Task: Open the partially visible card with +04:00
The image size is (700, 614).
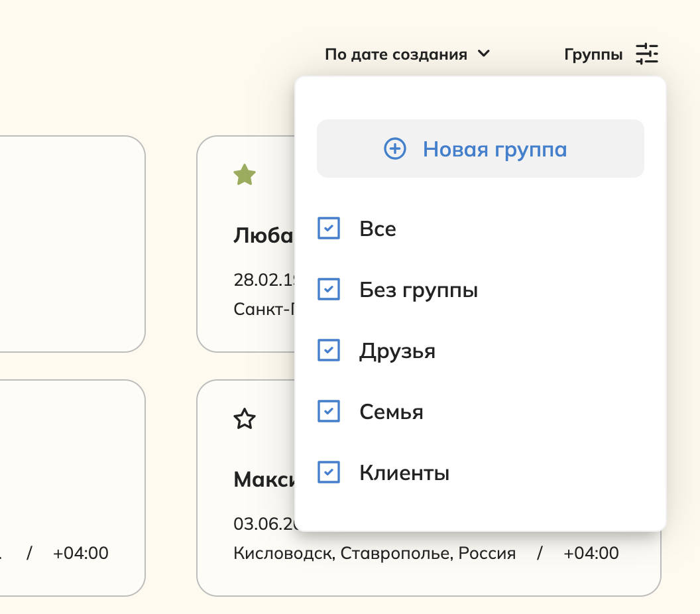Action: 72,487
